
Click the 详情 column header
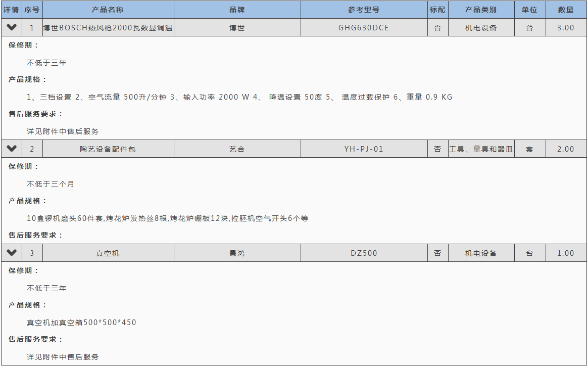12,10
